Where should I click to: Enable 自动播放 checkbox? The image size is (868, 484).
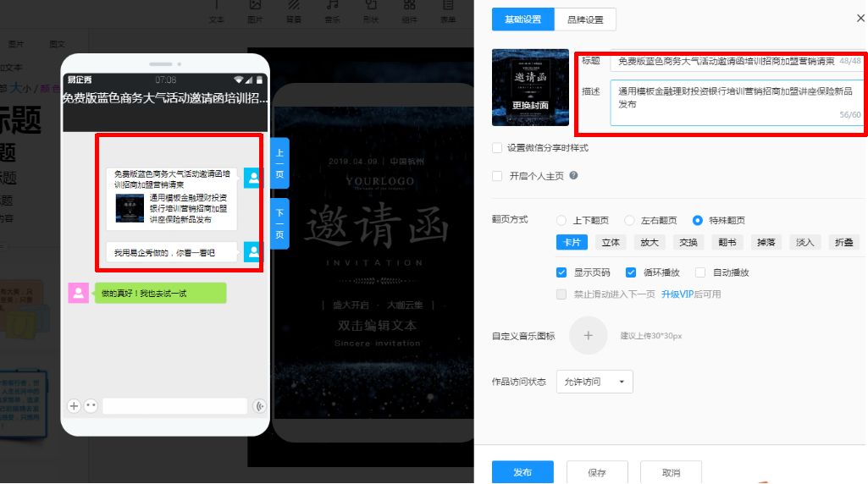tap(700, 272)
